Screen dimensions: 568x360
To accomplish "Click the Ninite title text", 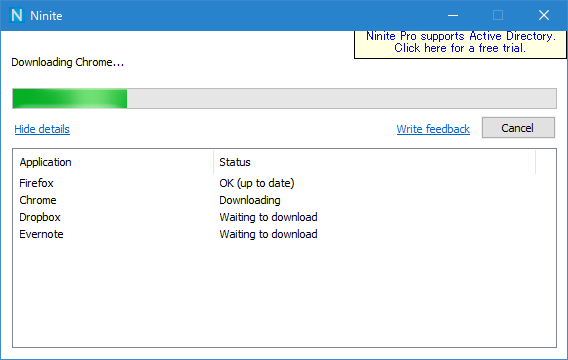I will click(x=46, y=16).
